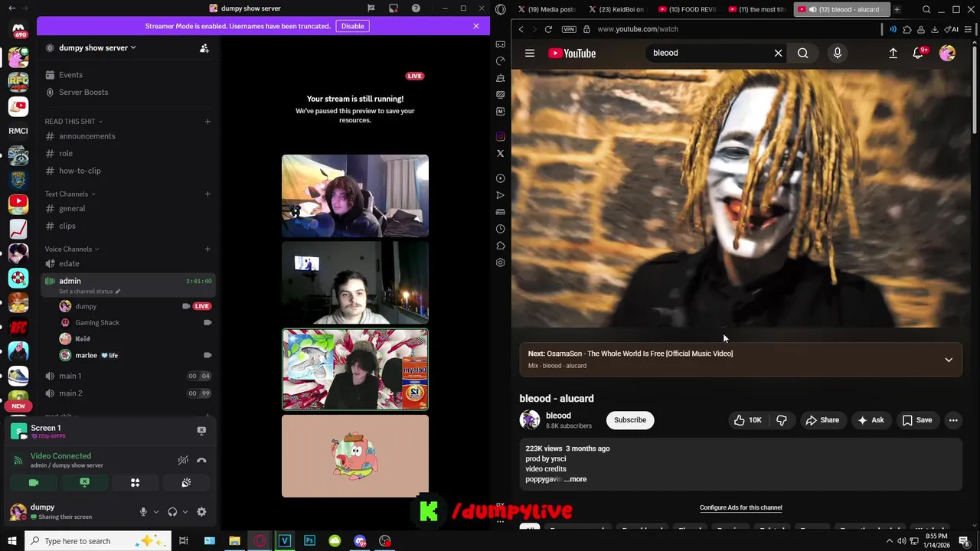Viewport: 980px width, 551px height.
Task: Open headphone output options arrow
Action: [x=185, y=512]
